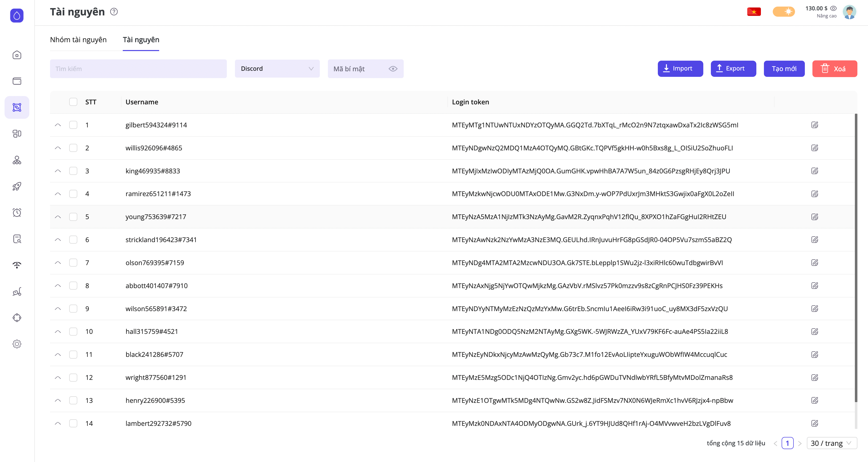This screenshot has height=462, width=868.
Task: Click the Import button
Action: [680, 69]
